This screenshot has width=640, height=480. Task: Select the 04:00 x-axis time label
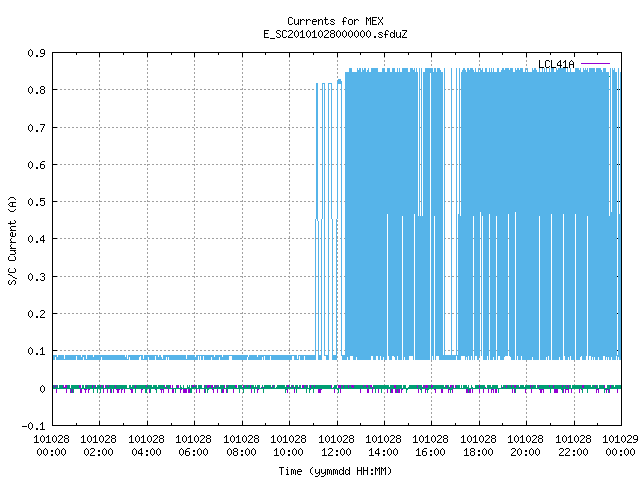146,452
